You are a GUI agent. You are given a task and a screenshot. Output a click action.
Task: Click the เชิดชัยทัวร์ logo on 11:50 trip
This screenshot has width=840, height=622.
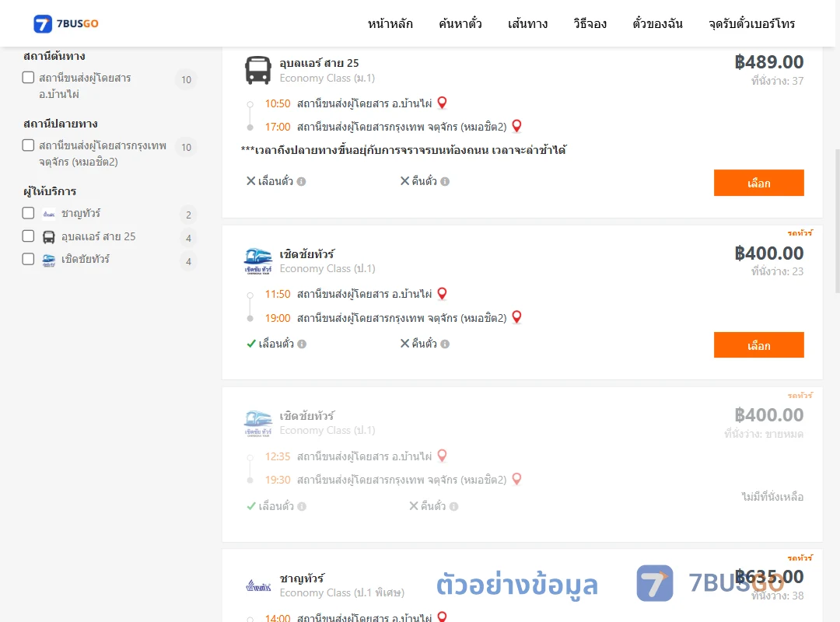coord(258,261)
